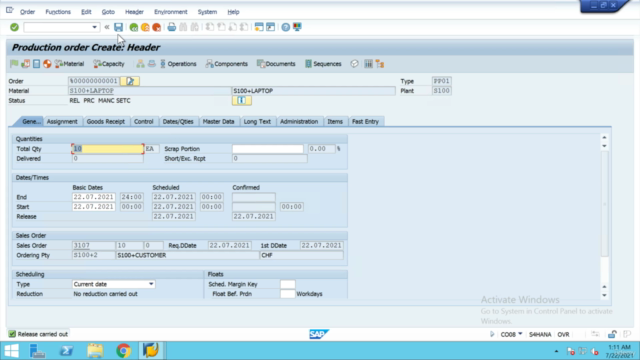
Task: Click the green Release flag icon
Action: (x=14, y=64)
